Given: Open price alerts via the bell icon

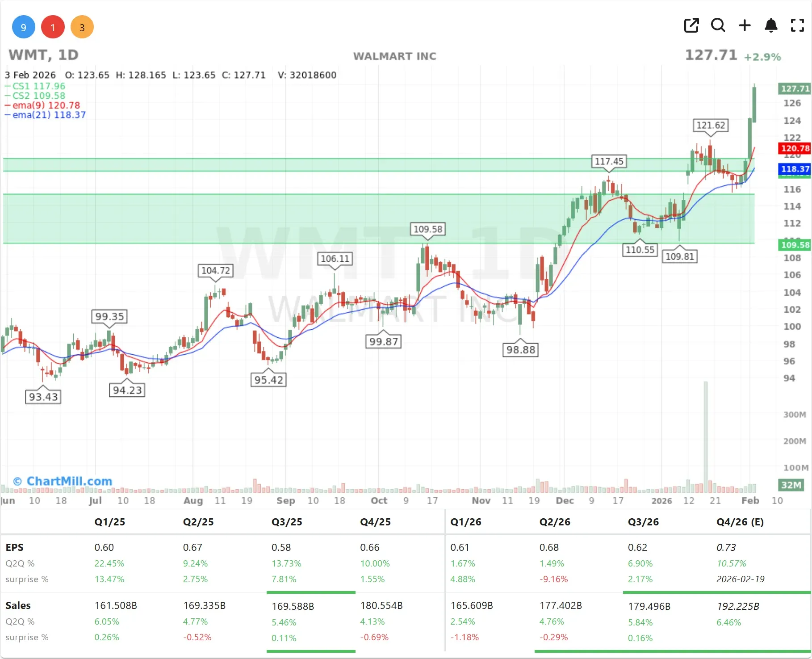Looking at the screenshot, I should (x=771, y=25).
